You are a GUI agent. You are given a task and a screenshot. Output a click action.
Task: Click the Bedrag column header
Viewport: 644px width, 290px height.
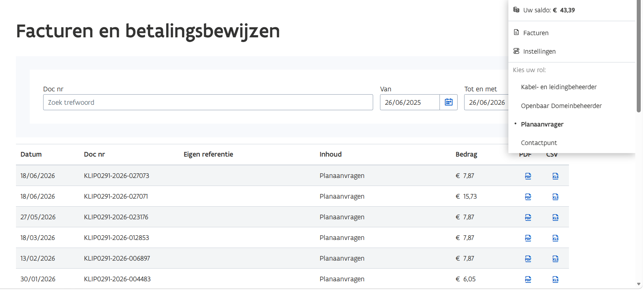[x=466, y=154]
